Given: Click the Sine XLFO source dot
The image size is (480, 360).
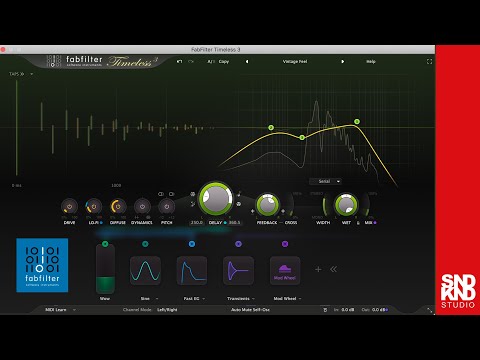Looking at the screenshot, I should coord(145,244).
